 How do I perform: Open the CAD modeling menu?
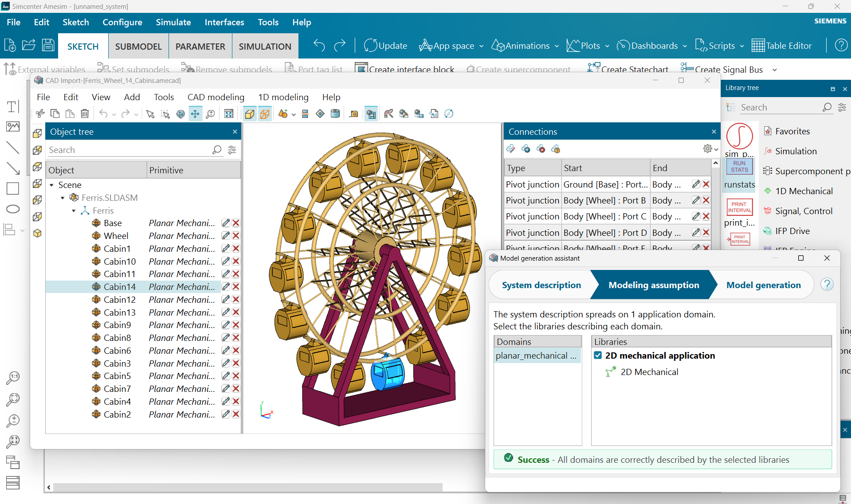(216, 97)
